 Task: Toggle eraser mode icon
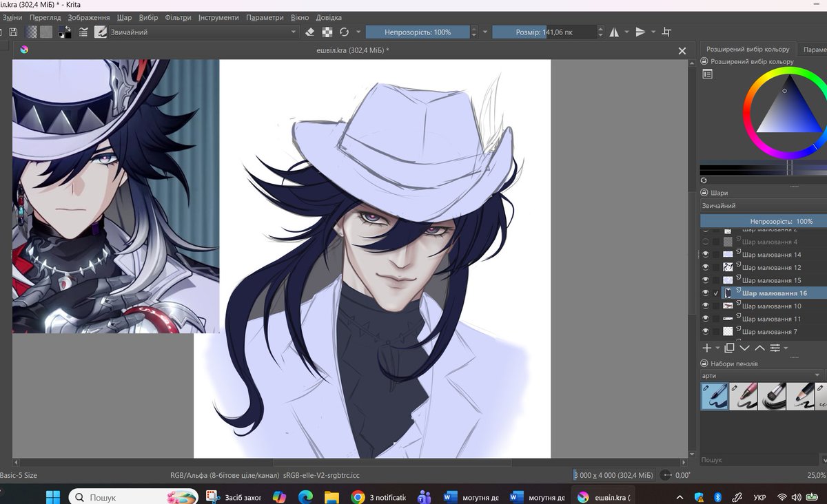[309, 32]
